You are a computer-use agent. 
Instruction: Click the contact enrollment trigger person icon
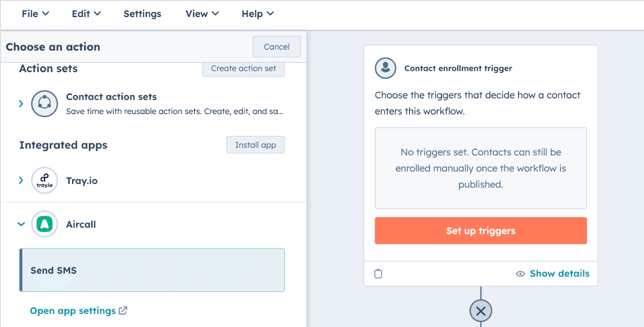(x=385, y=68)
